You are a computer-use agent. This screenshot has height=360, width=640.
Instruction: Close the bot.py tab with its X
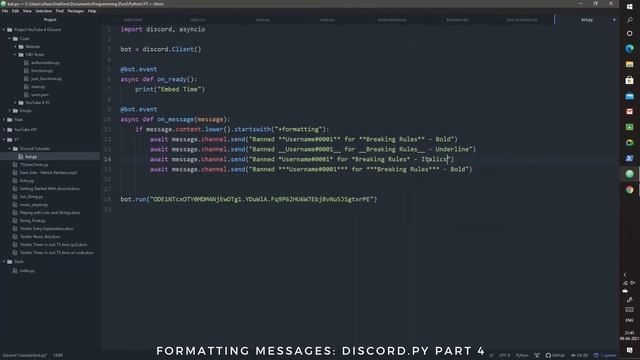614,20
